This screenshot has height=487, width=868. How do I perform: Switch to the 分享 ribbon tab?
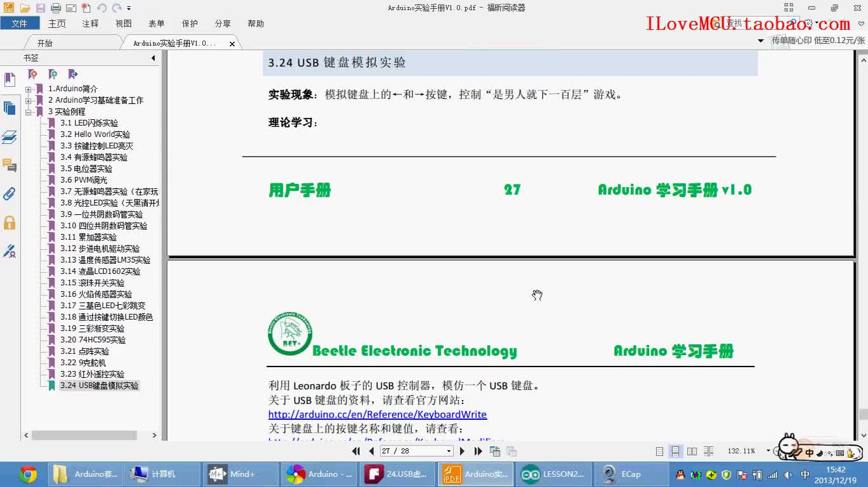coord(223,23)
